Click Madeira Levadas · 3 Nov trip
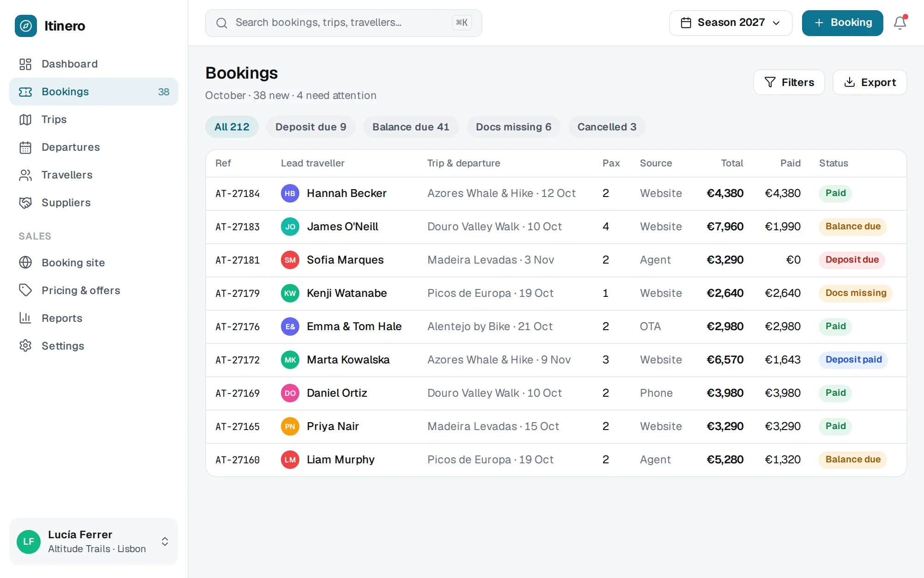924x578 pixels. 491,260
